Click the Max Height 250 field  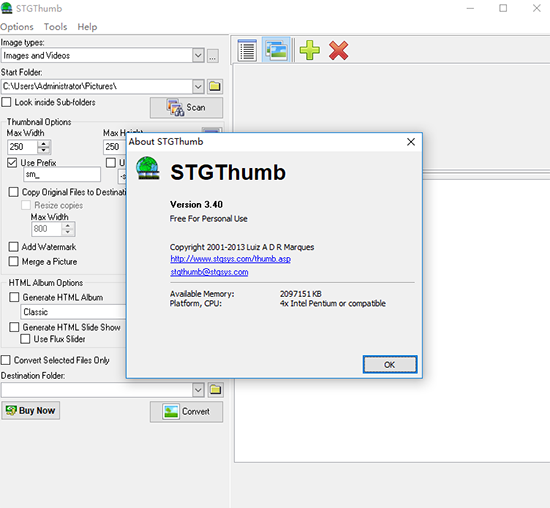point(115,147)
